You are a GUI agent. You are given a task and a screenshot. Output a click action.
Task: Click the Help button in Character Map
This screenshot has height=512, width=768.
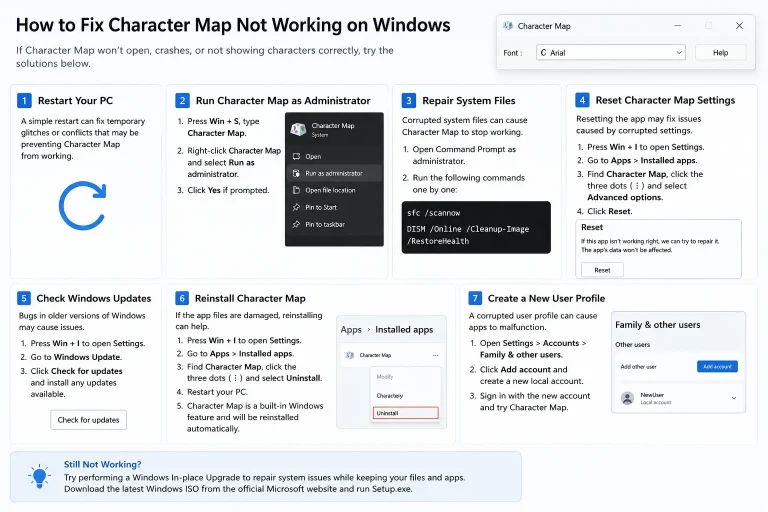pos(720,52)
